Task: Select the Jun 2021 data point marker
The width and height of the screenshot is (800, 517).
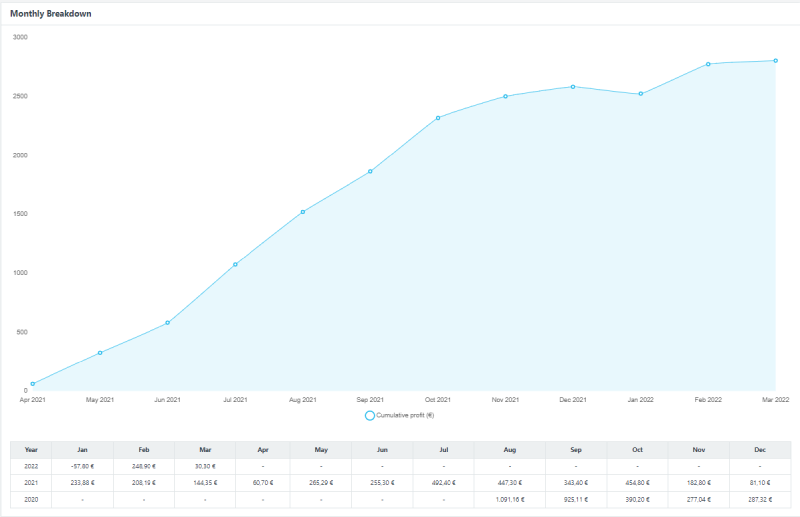Action: 167,323
